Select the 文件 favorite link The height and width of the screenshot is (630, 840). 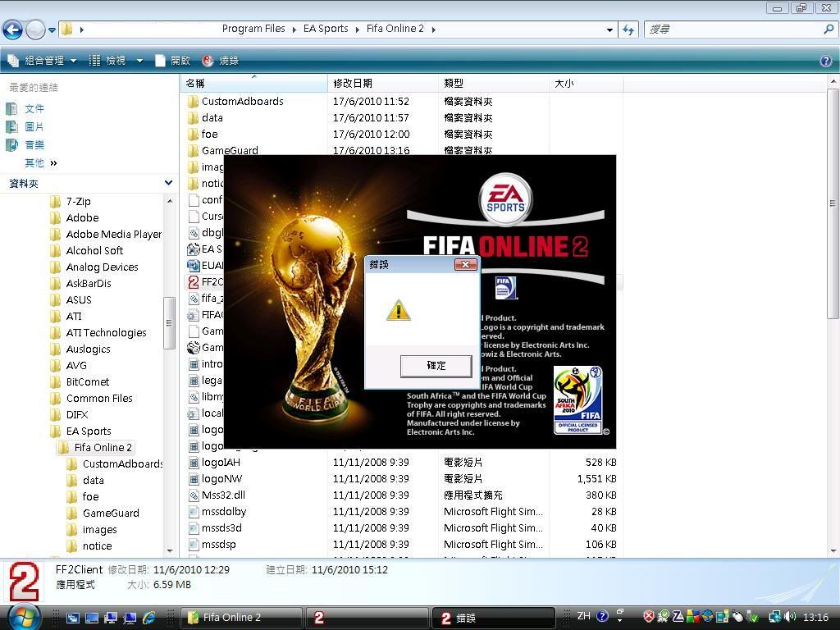point(34,108)
